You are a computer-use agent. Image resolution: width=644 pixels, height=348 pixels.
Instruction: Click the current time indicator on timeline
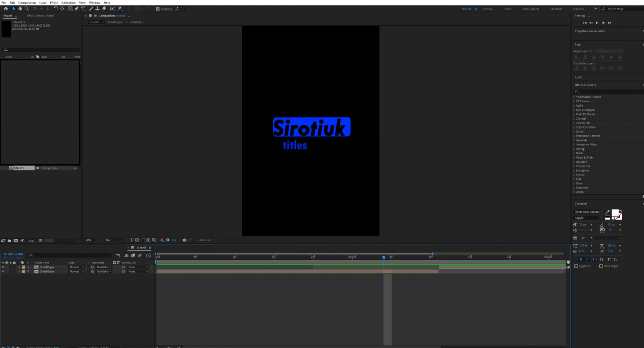click(384, 257)
